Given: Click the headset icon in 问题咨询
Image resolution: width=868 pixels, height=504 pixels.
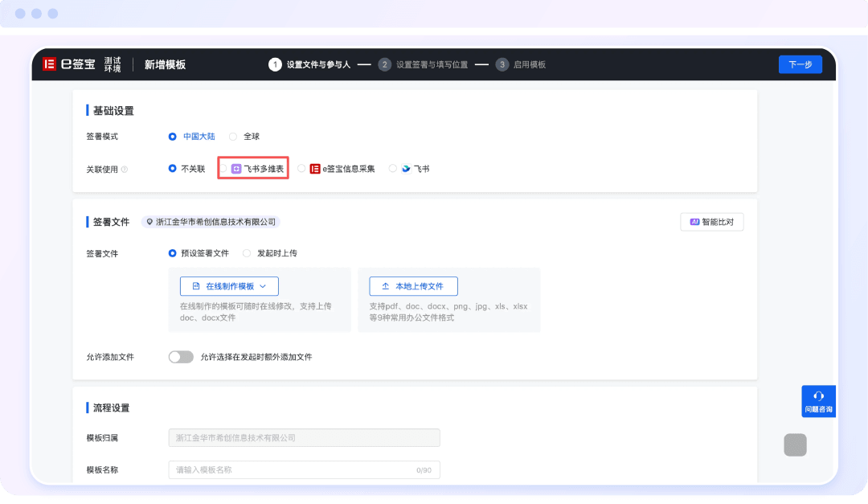Looking at the screenshot, I should pos(818,396).
